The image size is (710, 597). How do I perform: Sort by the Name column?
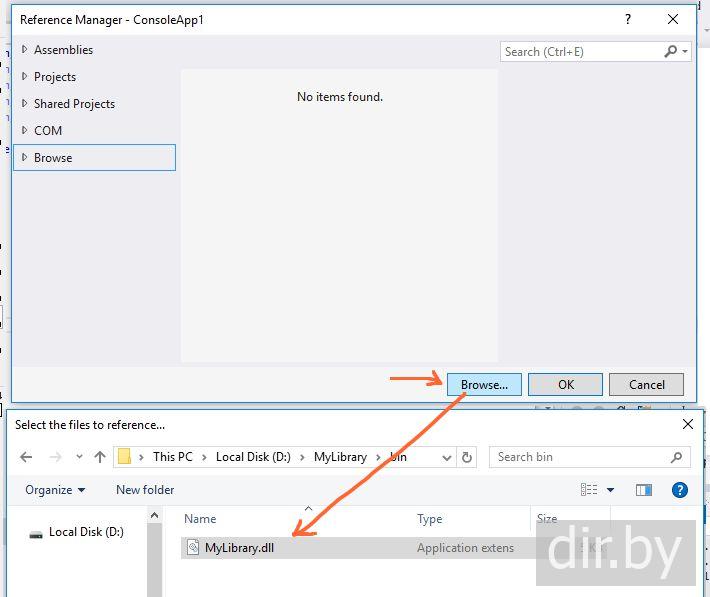[x=200, y=519]
